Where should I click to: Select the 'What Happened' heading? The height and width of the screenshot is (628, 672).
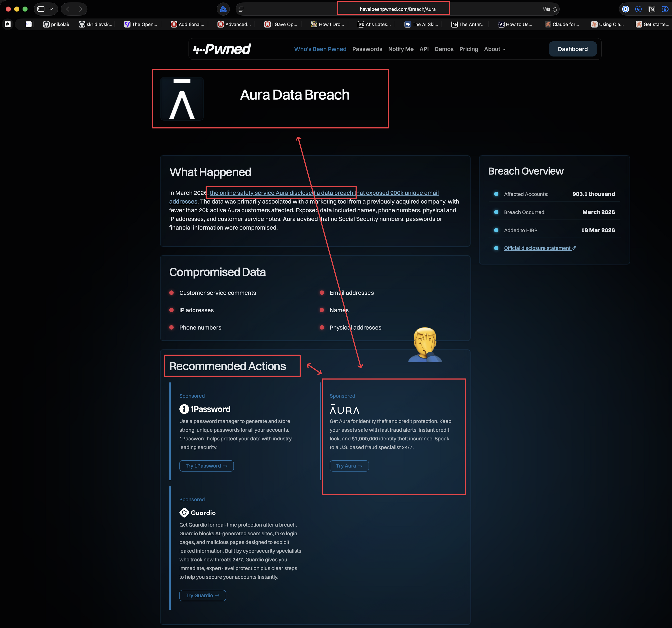(210, 172)
